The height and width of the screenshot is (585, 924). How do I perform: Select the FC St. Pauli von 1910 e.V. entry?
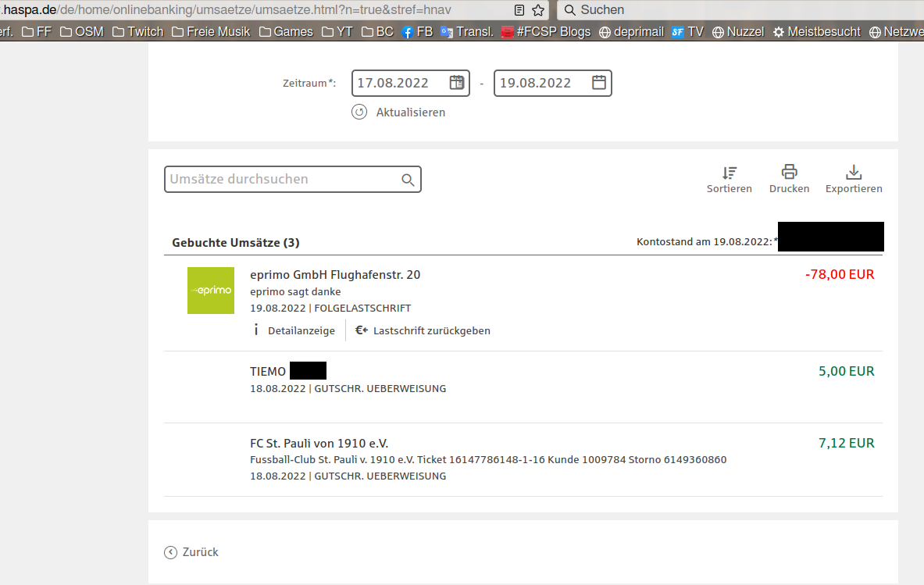523,459
